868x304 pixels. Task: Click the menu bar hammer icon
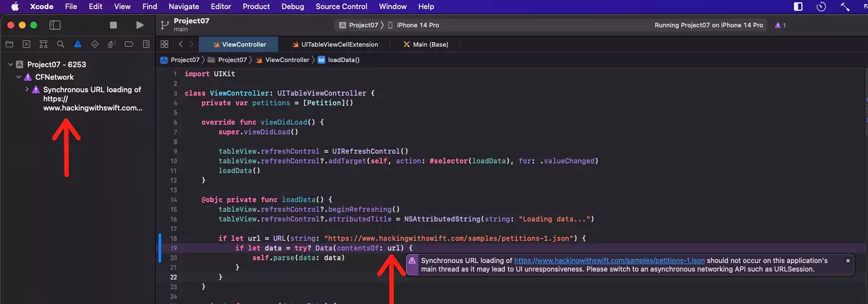point(845,6)
